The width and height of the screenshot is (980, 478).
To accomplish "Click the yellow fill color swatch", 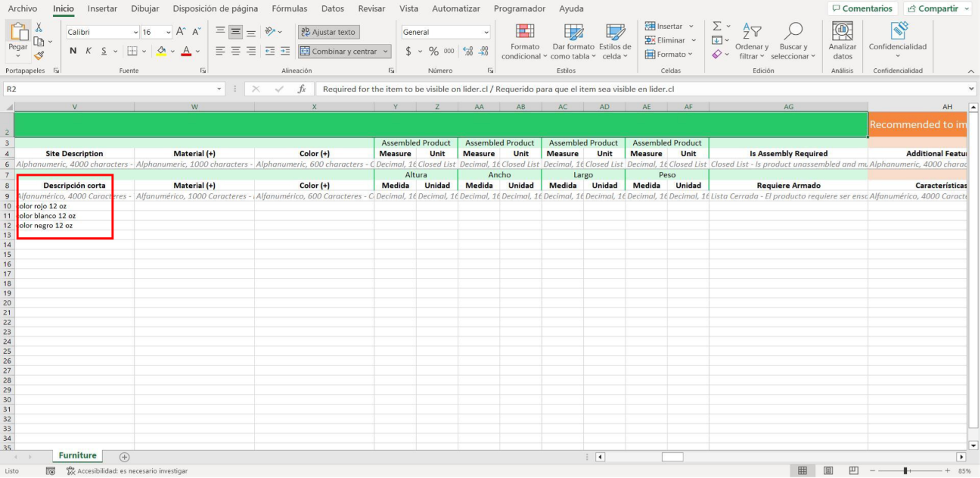I will click(x=161, y=51).
